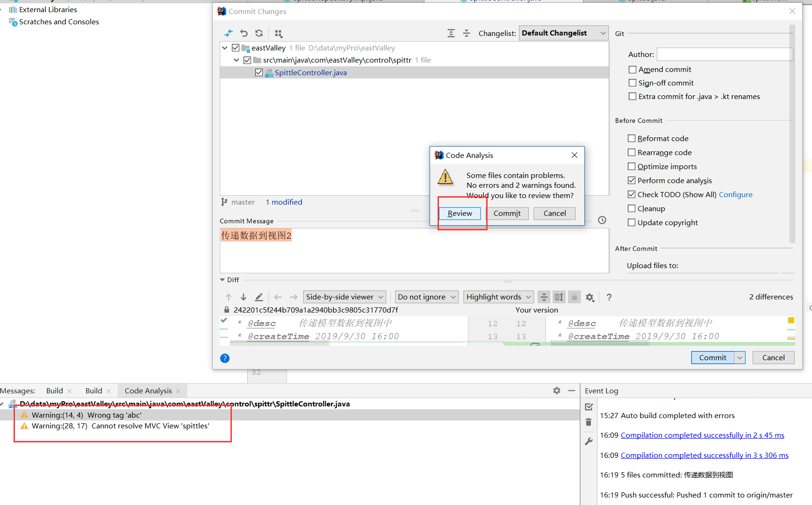Disable the Perform code analysis checkbox
Viewport: 812px width, 505px height.
point(632,180)
